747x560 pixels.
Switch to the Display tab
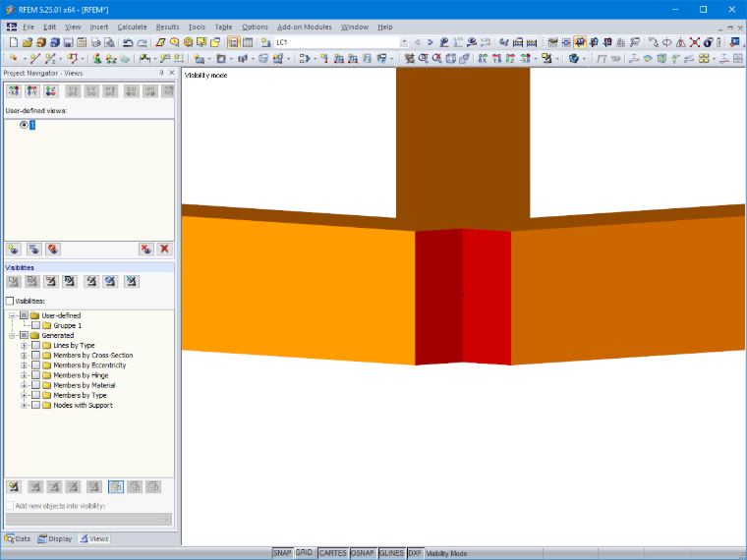pos(55,538)
